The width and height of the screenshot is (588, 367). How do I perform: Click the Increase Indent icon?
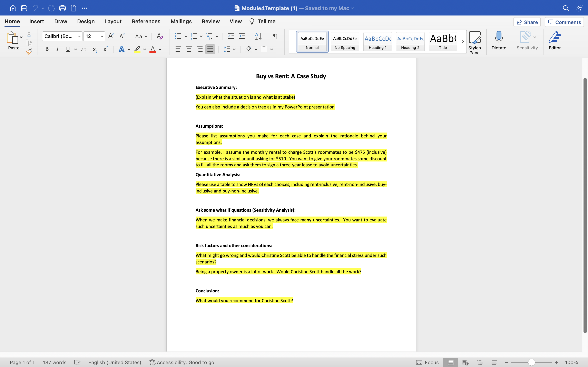(x=242, y=36)
